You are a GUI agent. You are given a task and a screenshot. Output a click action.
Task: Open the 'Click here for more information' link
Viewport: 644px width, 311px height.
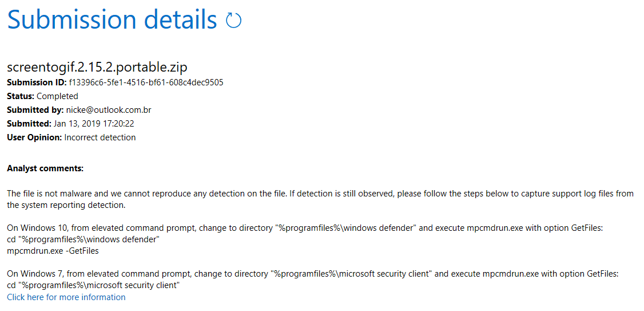point(66,297)
